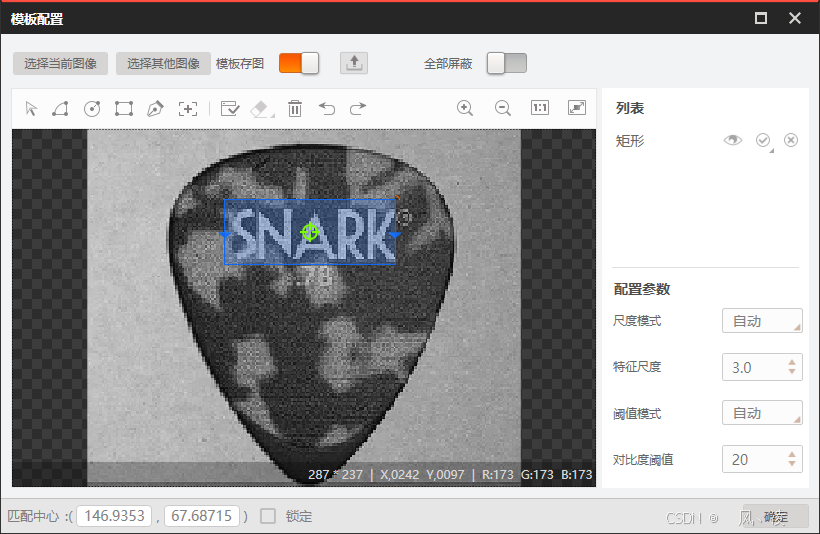Increase the 特征尺度 value
The height and width of the screenshot is (534, 820).
792,362
